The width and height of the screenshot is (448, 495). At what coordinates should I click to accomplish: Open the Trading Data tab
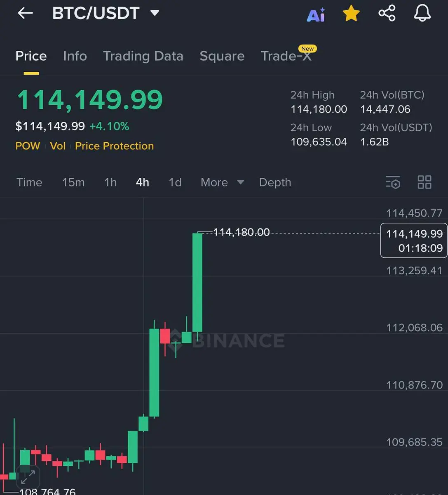143,56
